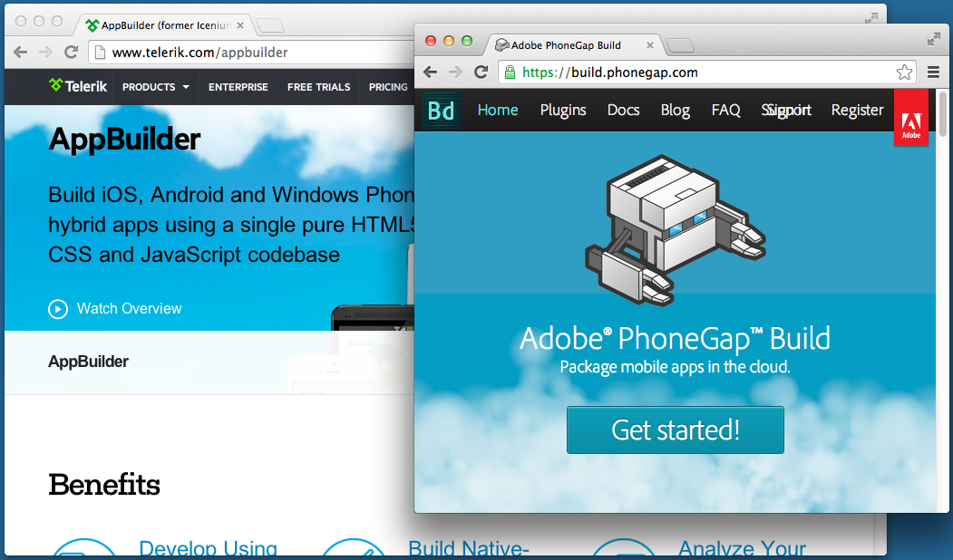Reload the PhoneGap Build page
This screenshot has width=953, height=560.
tap(481, 72)
